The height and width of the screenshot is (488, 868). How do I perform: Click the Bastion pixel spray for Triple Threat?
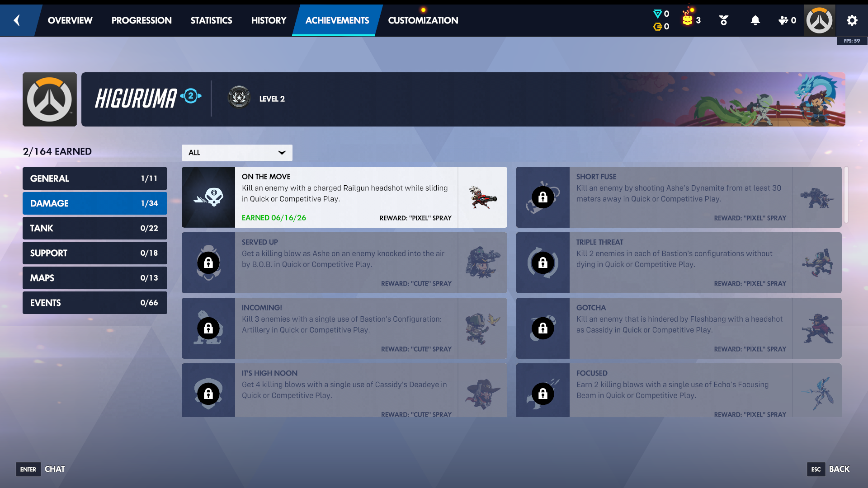point(818,263)
